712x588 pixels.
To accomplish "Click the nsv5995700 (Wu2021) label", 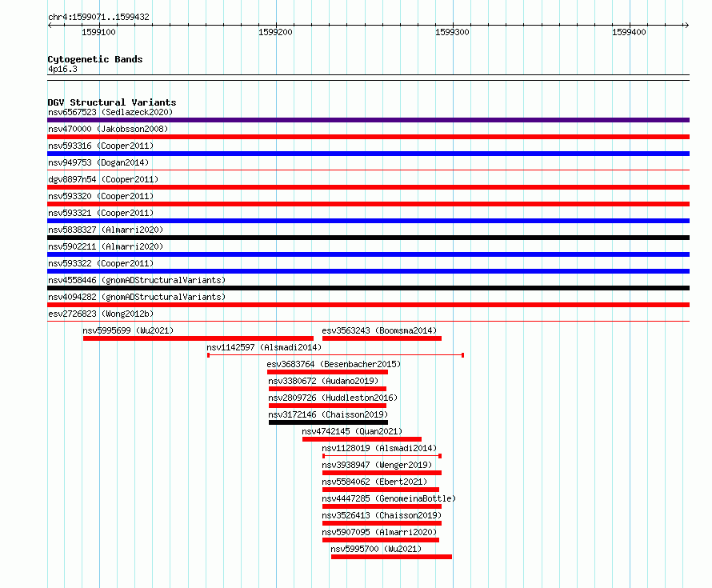I will [x=376, y=549].
